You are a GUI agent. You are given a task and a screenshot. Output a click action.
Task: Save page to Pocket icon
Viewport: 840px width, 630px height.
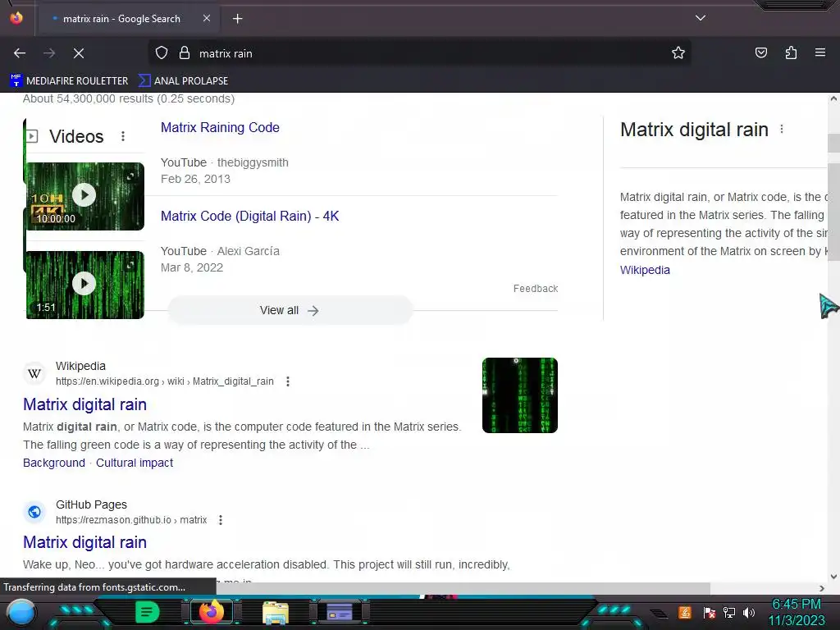pyautogui.click(x=760, y=53)
